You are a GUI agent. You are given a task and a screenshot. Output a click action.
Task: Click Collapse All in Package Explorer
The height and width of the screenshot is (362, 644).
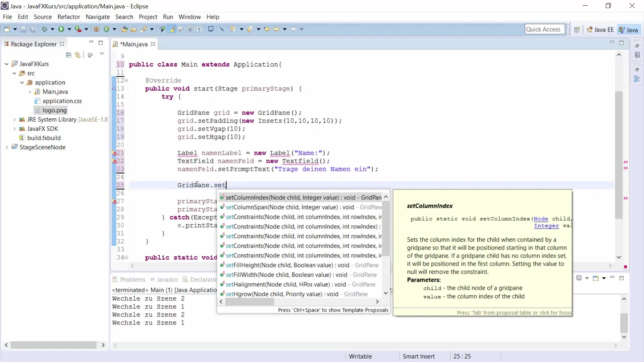68,55
